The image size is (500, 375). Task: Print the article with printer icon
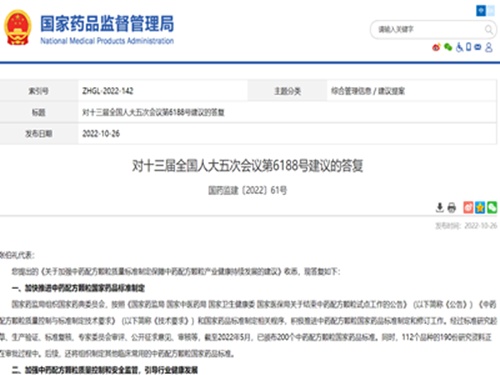[x=451, y=208]
